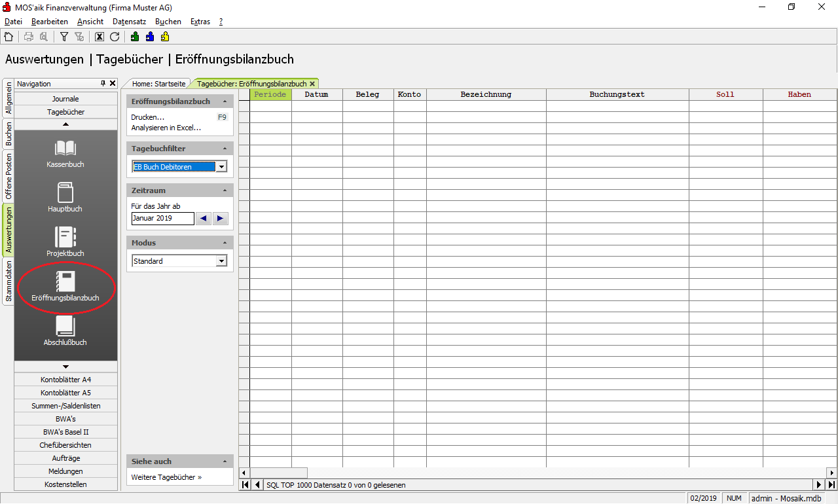Click the filter funnel toolbar icon
Screen dimensions: 838x504
pos(64,37)
